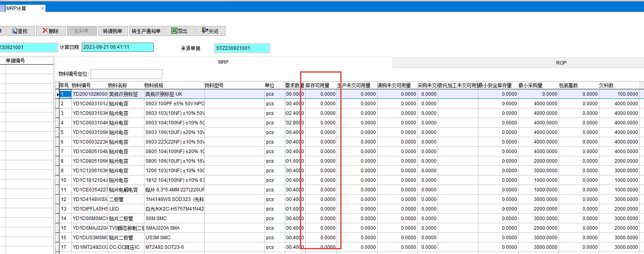
Task: Select the MRP tab
Action: [223, 62]
